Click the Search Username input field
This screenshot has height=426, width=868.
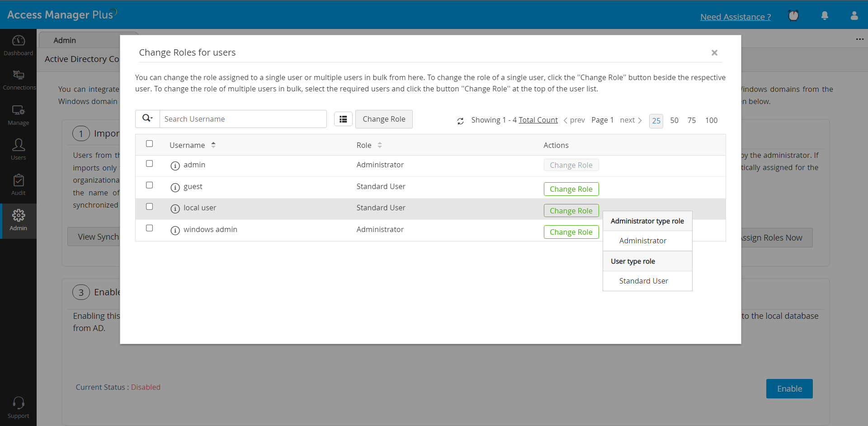click(x=243, y=119)
